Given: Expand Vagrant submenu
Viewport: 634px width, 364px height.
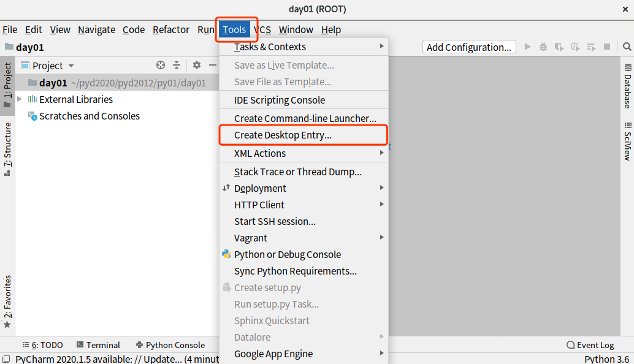Looking at the screenshot, I should [x=304, y=238].
